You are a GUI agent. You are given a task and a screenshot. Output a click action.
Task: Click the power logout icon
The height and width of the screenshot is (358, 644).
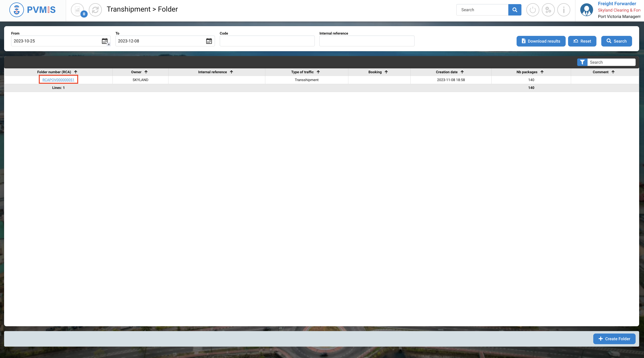(532, 10)
